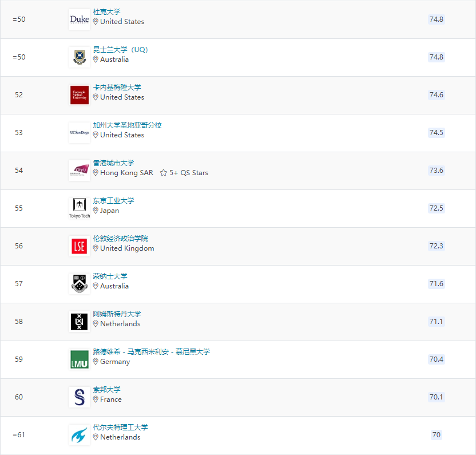The width and height of the screenshot is (476, 455).
Task: Click the green LMU logo
Action: point(80,359)
